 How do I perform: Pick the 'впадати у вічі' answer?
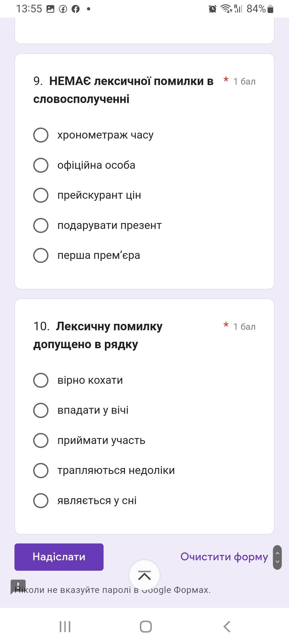(x=41, y=410)
